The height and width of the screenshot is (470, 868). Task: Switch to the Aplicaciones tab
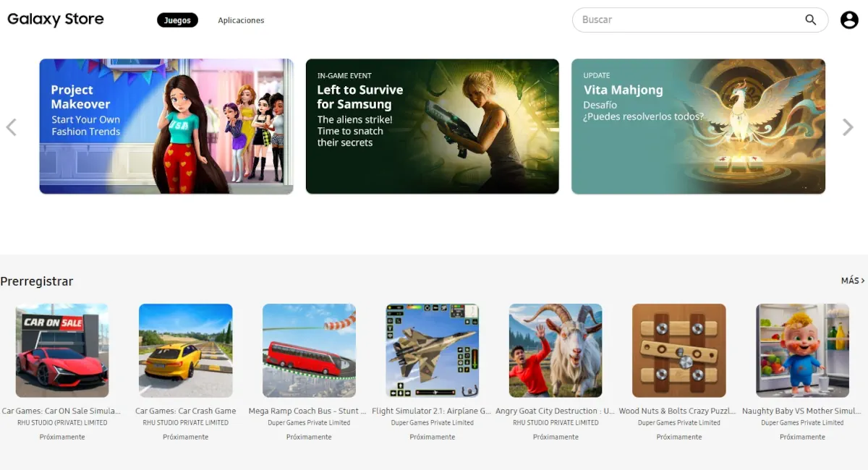click(x=241, y=20)
